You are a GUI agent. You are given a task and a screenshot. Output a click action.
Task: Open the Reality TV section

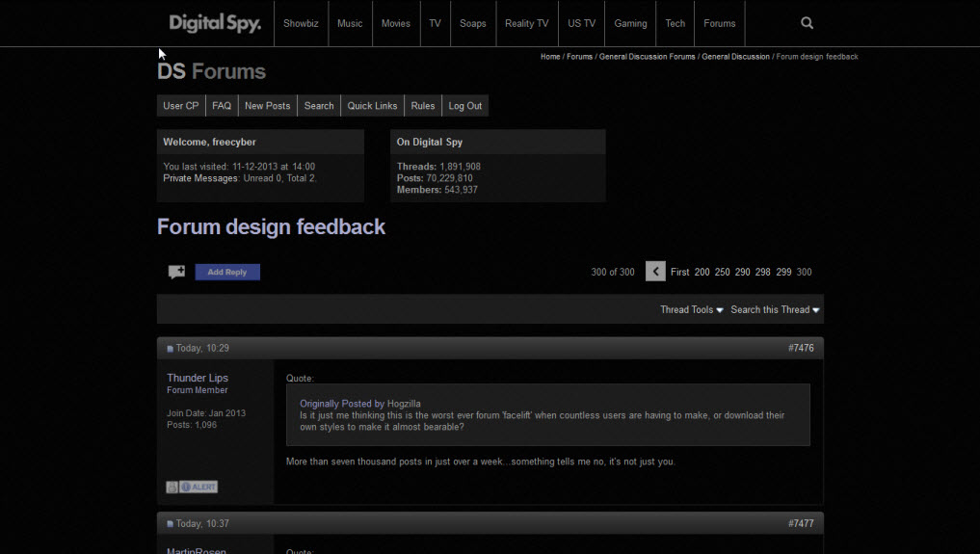527,23
